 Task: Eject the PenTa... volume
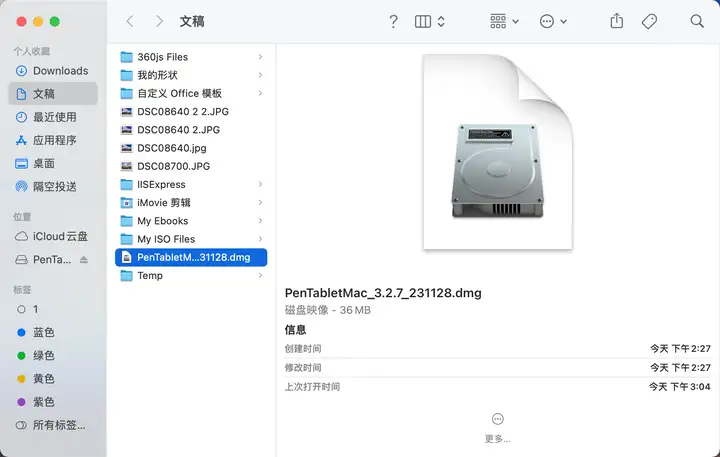[x=84, y=260]
